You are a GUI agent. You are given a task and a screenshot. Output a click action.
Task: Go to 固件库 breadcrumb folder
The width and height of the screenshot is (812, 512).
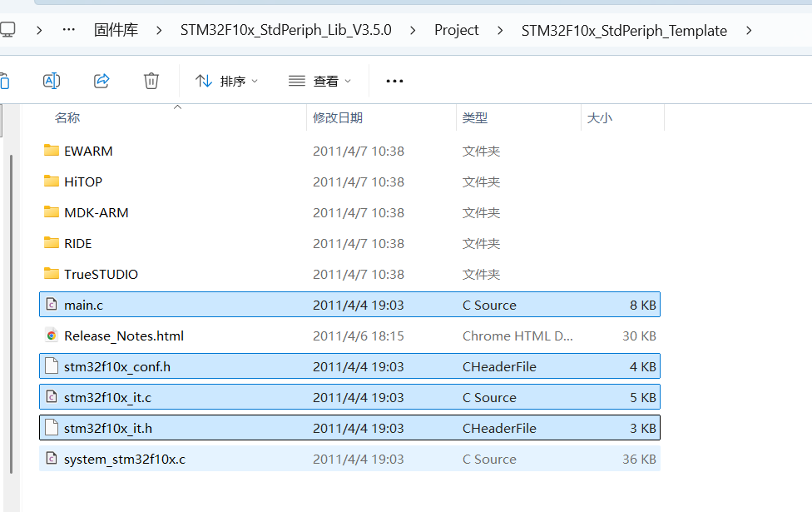pos(116,30)
